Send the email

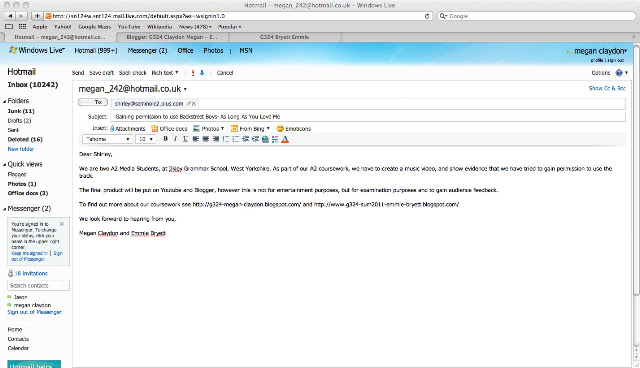(x=78, y=73)
